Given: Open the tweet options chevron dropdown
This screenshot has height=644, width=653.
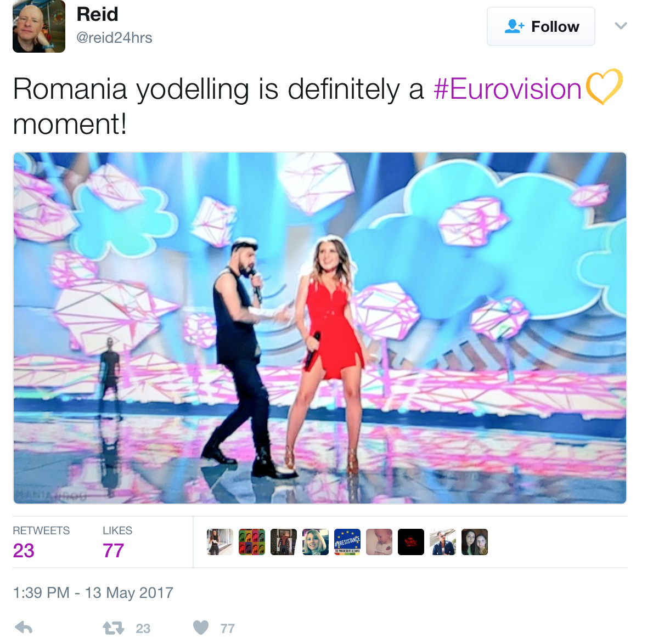Looking at the screenshot, I should (621, 26).
